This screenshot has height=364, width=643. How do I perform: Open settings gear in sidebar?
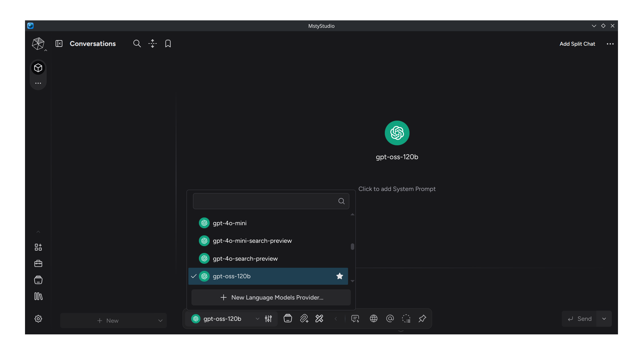38,319
